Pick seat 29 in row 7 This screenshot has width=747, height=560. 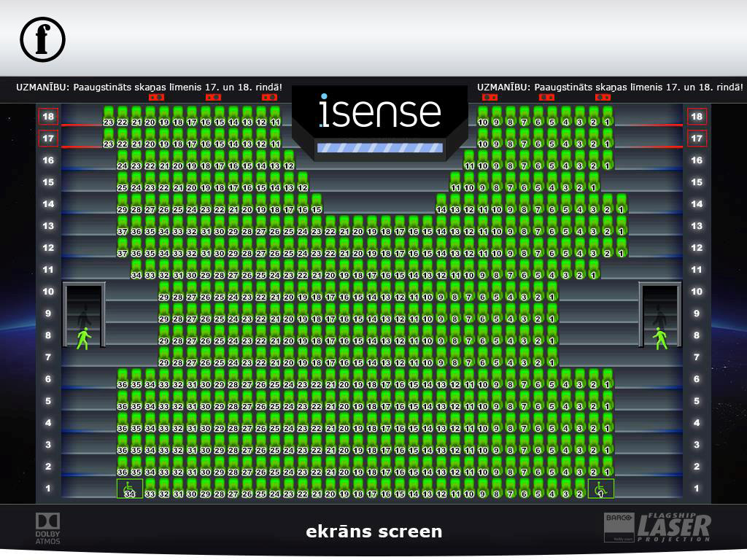coord(164,359)
